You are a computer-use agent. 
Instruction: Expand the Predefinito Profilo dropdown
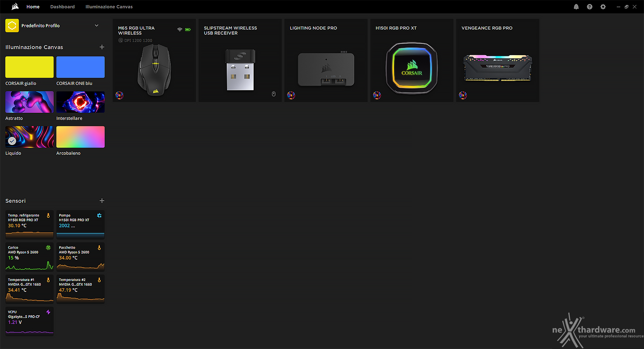[x=97, y=25]
